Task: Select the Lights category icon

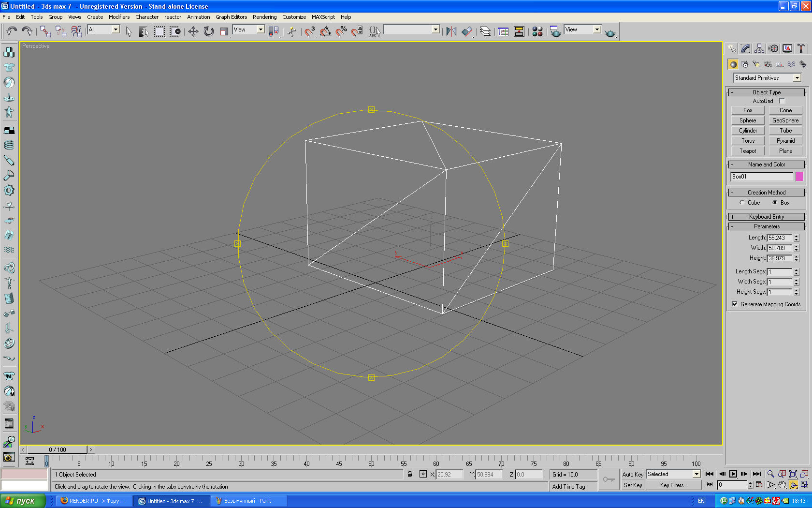Action: click(x=756, y=64)
